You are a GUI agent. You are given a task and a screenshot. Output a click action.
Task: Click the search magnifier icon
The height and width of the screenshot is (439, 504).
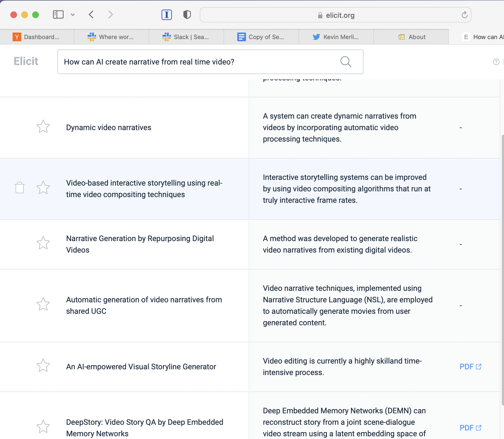coord(345,62)
